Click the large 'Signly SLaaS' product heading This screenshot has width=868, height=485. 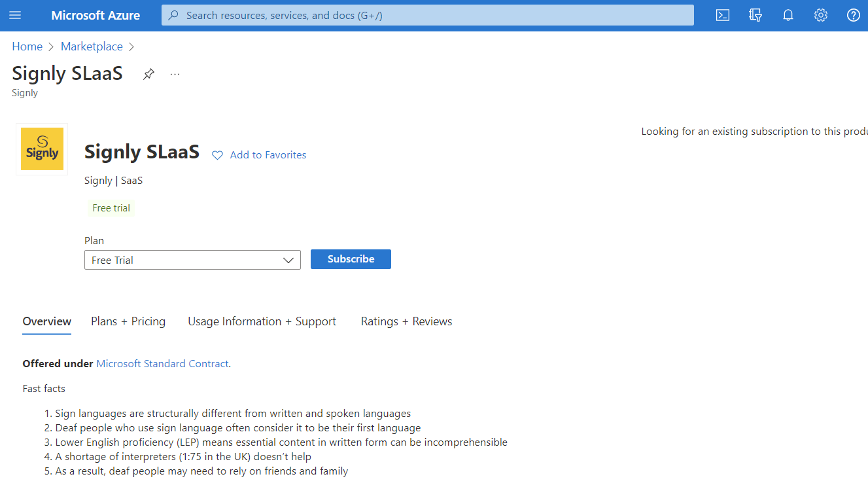coord(142,152)
